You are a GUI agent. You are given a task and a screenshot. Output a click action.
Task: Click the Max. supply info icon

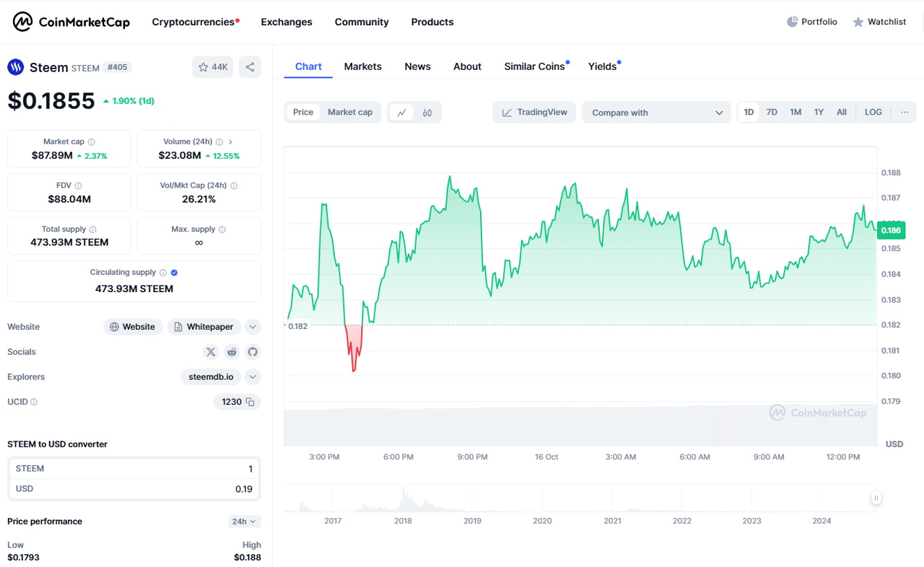point(222,229)
